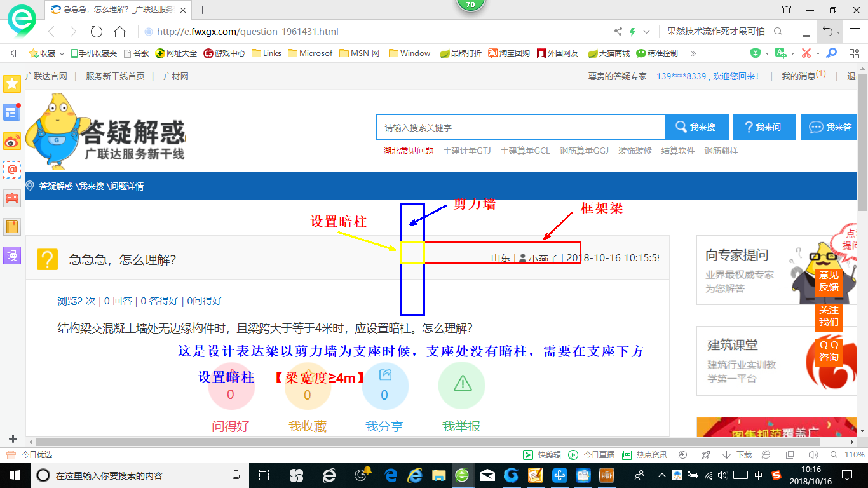Open the 淘宝团购 bookmark
This screenshot has width=868, height=488.
(509, 53)
